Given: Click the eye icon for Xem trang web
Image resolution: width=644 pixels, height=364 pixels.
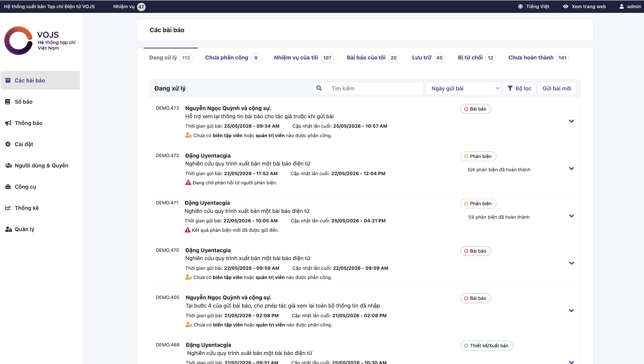Looking at the screenshot, I should 565,6.
